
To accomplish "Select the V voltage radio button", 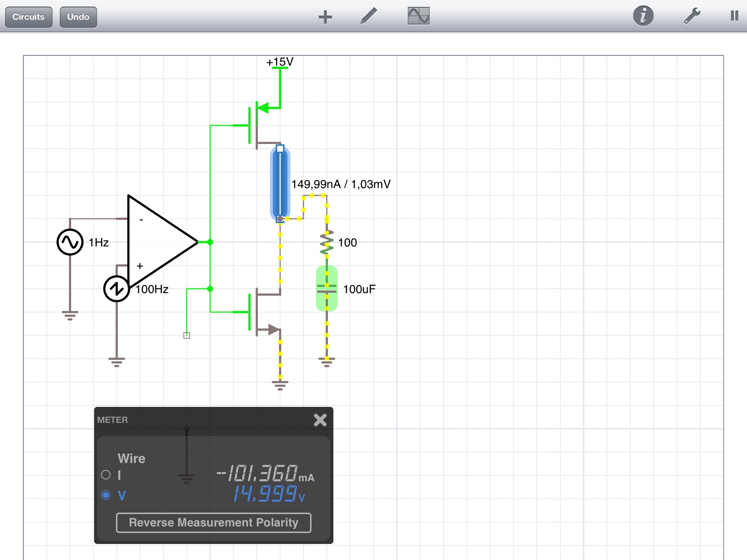I will click(106, 495).
